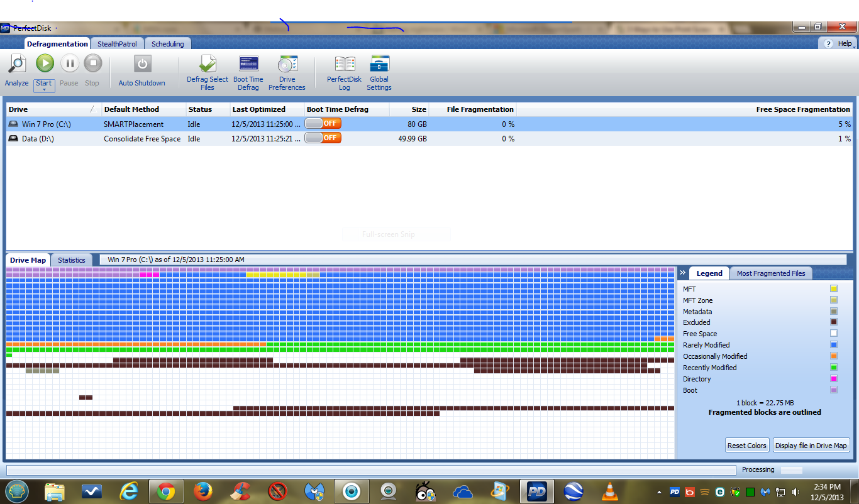The height and width of the screenshot is (504, 859).
Task: Click the MFT Zone color swatch
Action: click(x=834, y=300)
